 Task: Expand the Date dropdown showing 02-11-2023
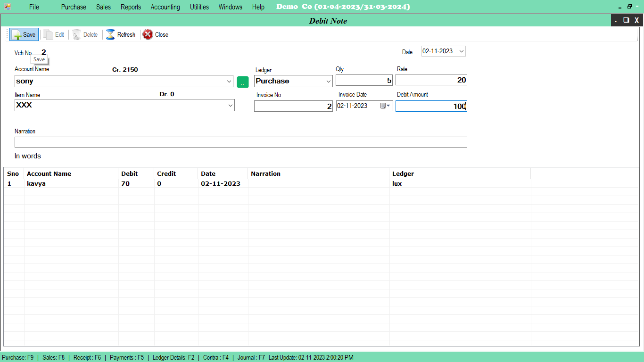click(462, 51)
